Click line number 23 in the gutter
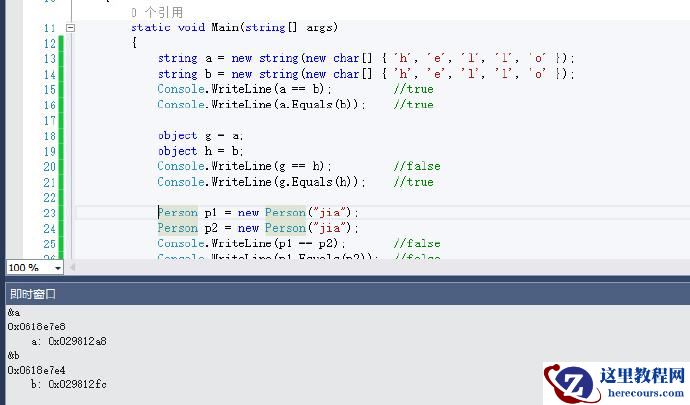Image resolution: width=690 pixels, height=405 pixels. tap(50, 213)
